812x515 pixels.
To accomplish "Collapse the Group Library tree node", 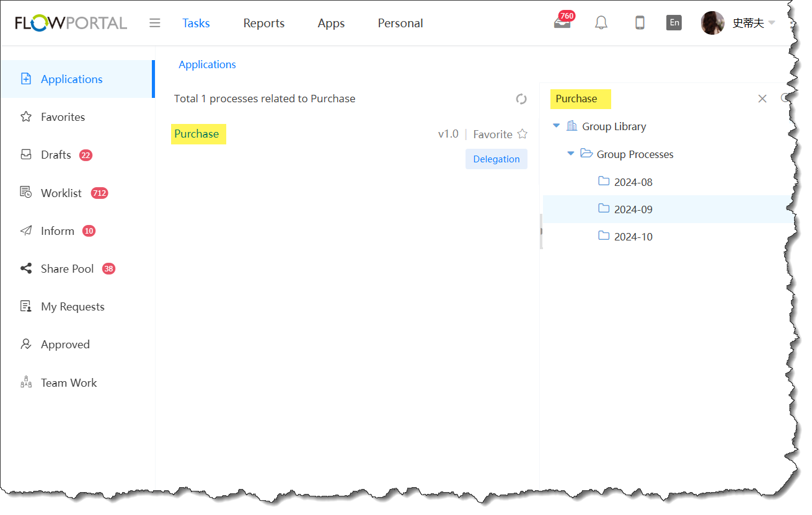I will 556,126.
